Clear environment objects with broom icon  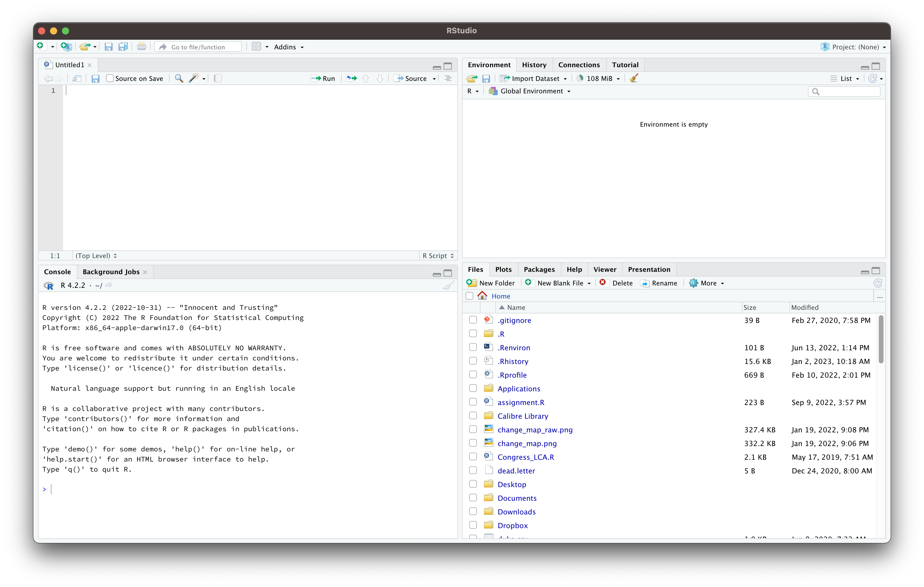pos(634,78)
